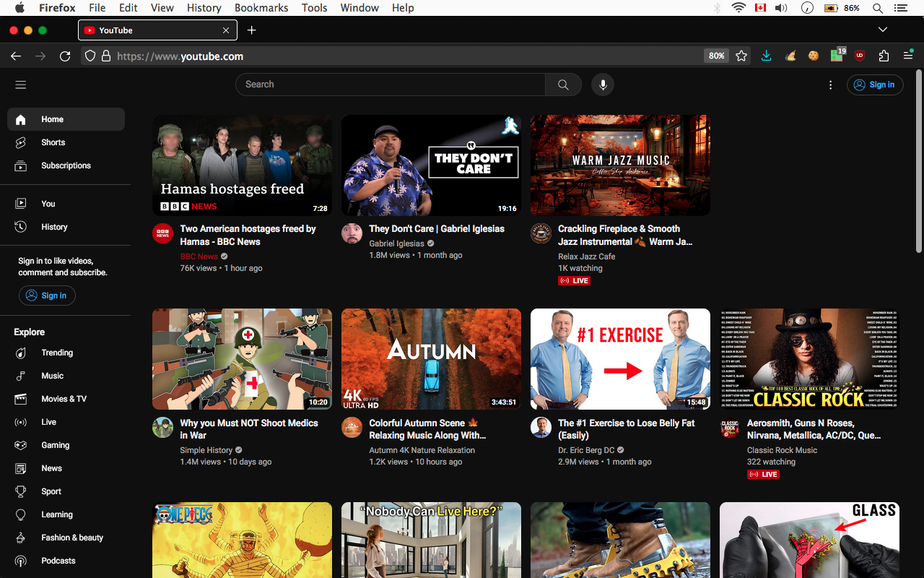
Task: Open Live in Explore list
Action: pos(66,422)
